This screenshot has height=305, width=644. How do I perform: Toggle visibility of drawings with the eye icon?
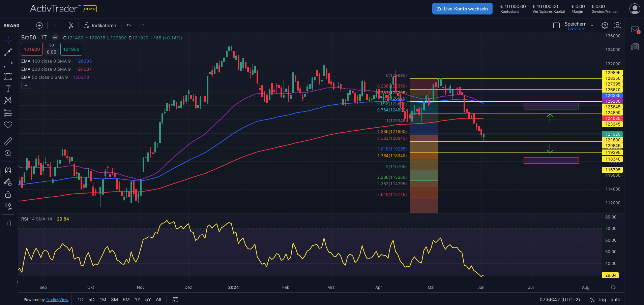[8, 206]
